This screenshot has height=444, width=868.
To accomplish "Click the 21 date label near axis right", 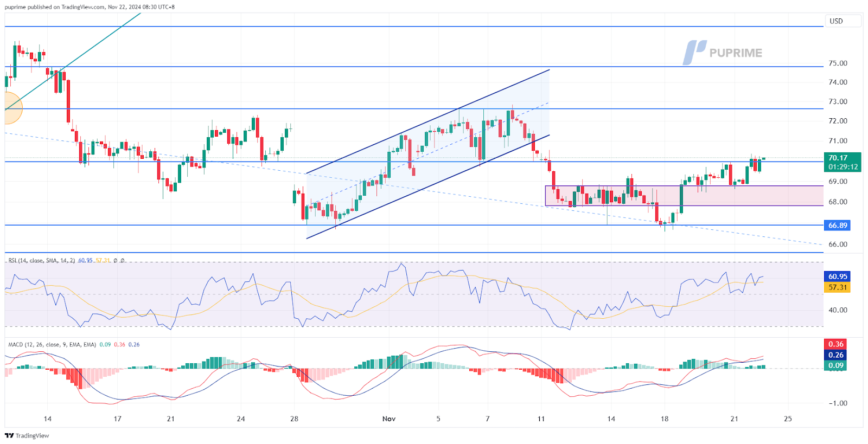I will click(734, 419).
